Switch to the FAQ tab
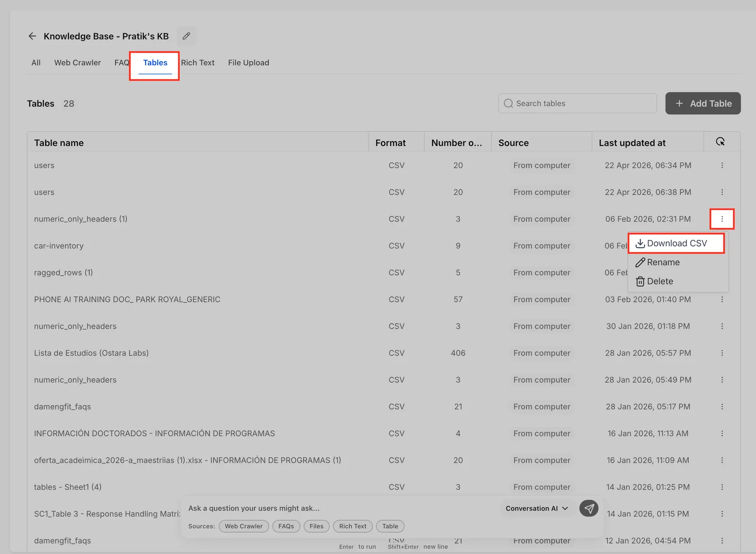Image resolution: width=756 pixels, height=554 pixels. pos(121,63)
